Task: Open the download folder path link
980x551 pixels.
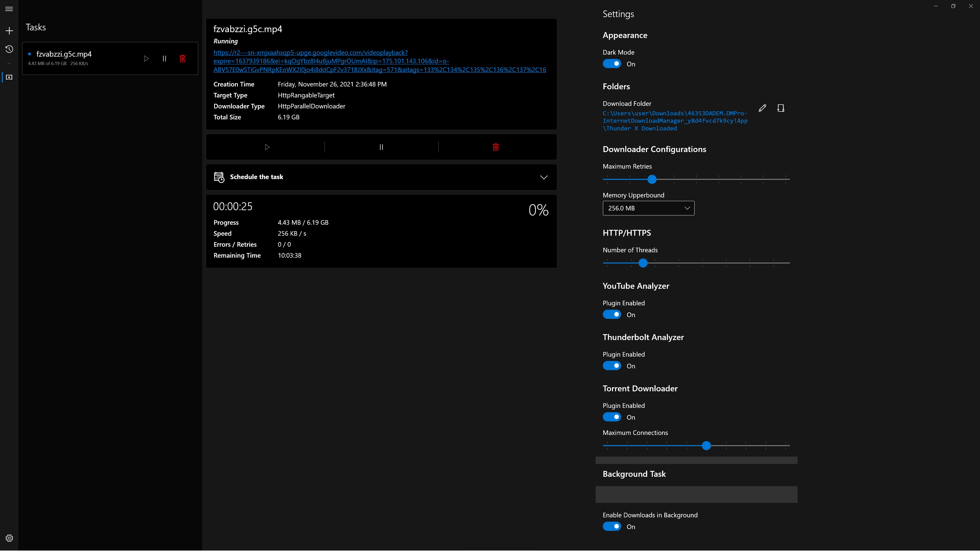Action: [675, 121]
